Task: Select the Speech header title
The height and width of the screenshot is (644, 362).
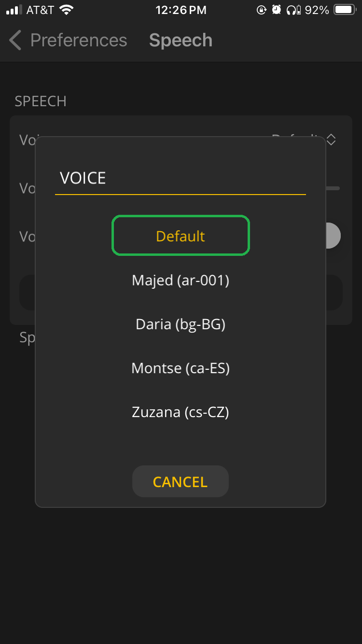Action: click(x=181, y=41)
